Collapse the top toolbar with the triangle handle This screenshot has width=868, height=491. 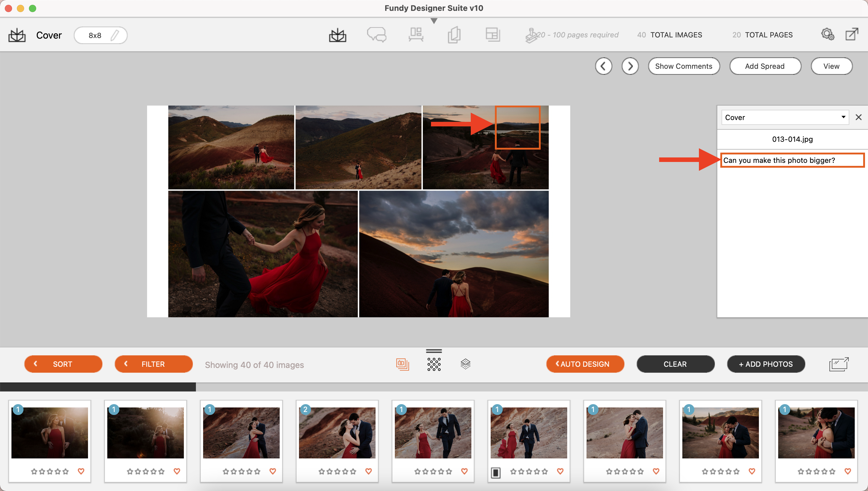(x=434, y=21)
